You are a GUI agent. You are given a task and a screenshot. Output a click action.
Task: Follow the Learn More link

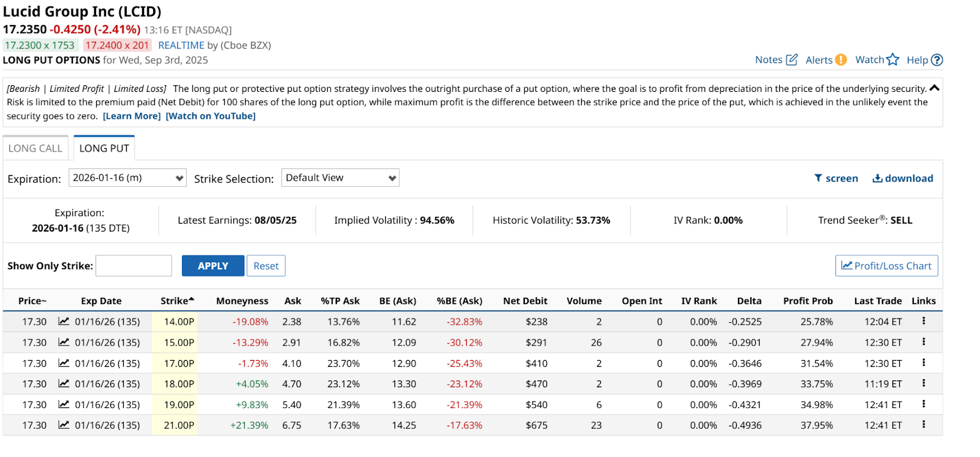coord(132,116)
